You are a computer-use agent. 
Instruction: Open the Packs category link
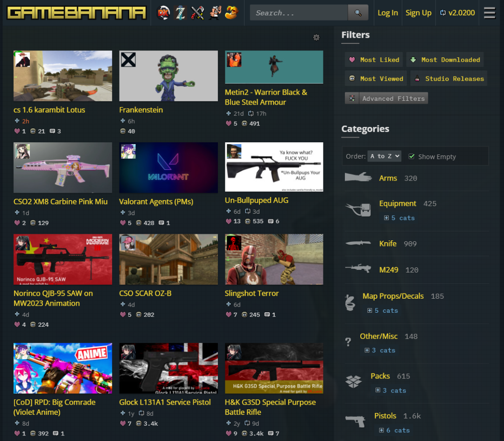380,376
